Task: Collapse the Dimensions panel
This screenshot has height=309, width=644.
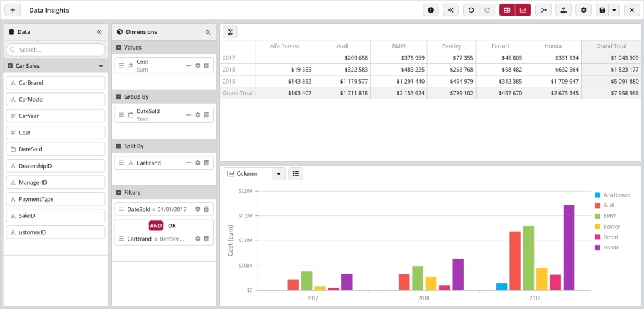Action: click(208, 31)
